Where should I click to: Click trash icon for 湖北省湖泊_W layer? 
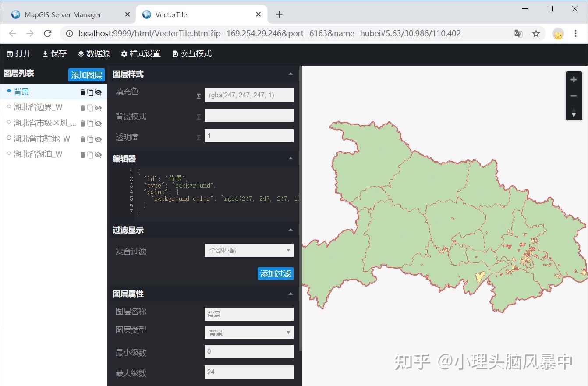[83, 155]
